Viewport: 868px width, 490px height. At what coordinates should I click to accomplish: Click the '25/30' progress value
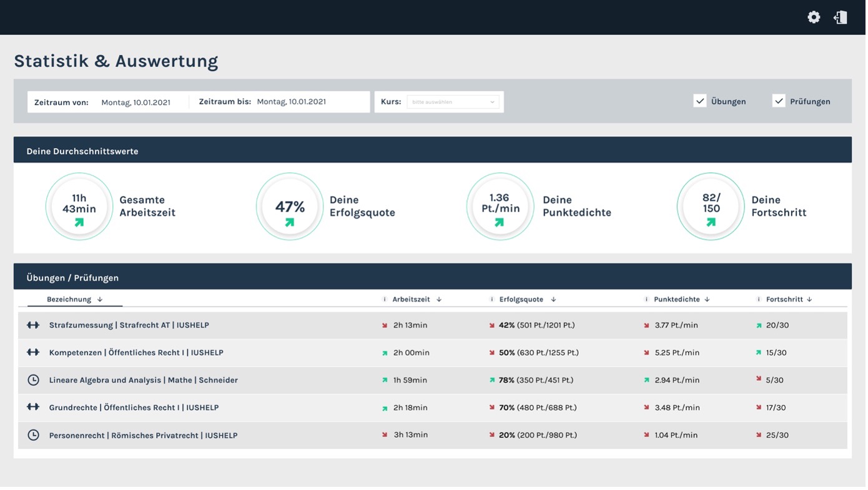coord(777,435)
